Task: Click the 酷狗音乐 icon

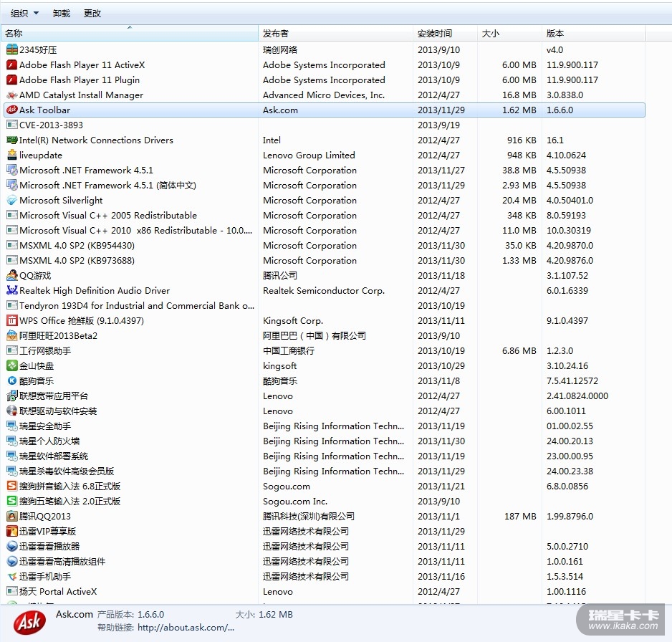Action: [x=12, y=380]
